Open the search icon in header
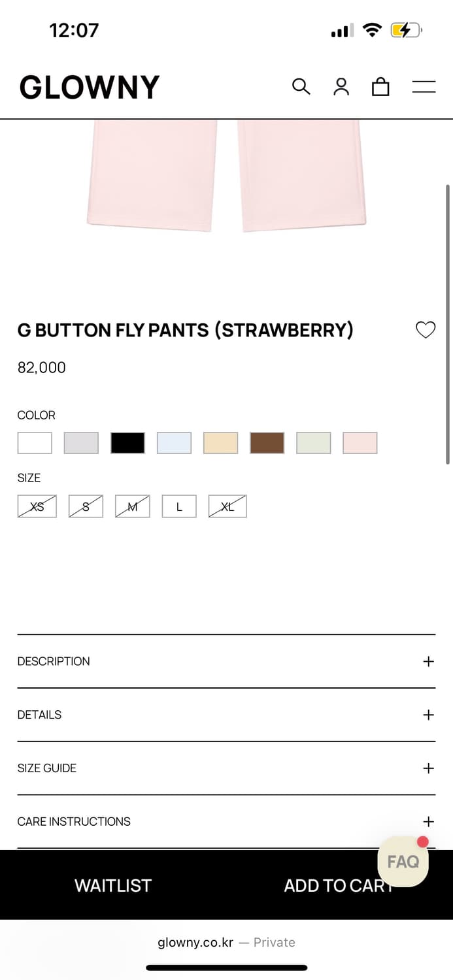 [301, 86]
